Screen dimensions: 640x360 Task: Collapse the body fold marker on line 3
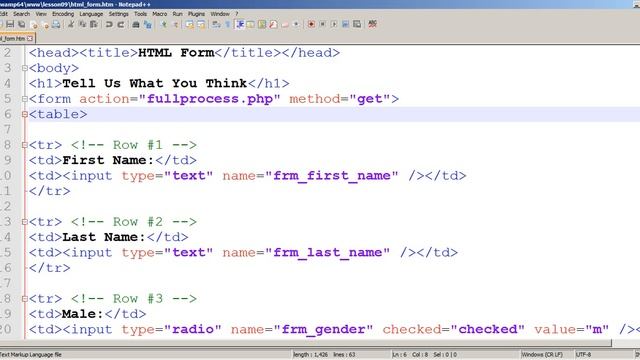click(24, 68)
